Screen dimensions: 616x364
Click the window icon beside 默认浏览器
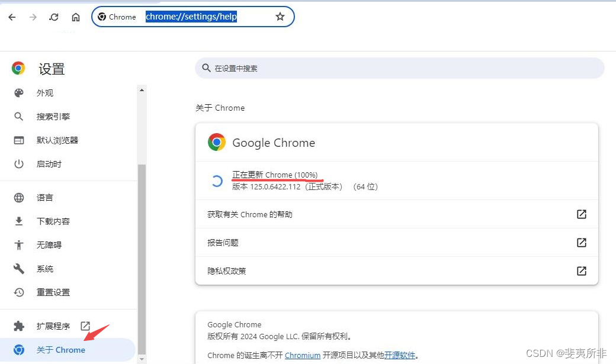(19, 140)
